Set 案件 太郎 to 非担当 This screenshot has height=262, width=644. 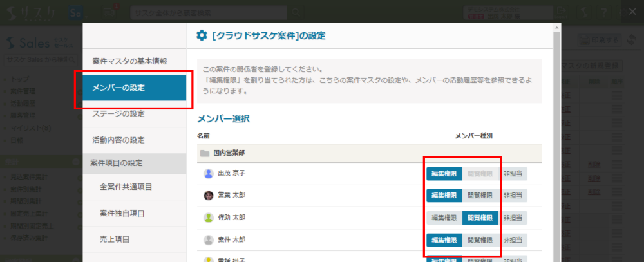pyautogui.click(x=513, y=240)
